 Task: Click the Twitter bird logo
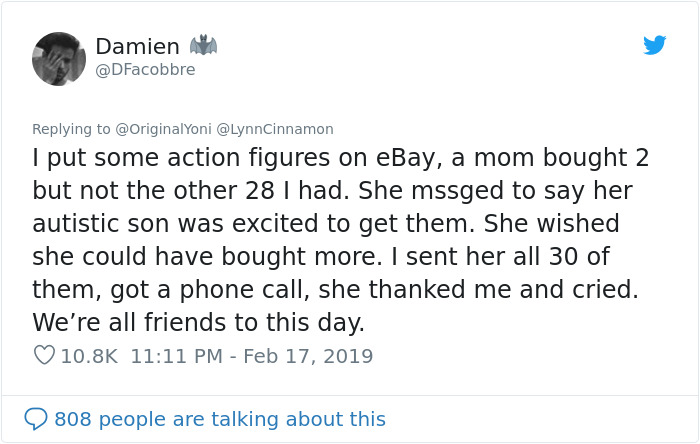pyautogui.click(x=654, y=45)
